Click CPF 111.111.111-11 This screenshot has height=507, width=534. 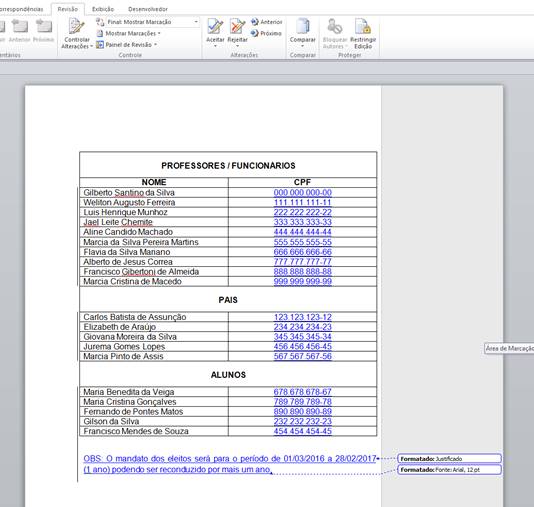point(302,203)
